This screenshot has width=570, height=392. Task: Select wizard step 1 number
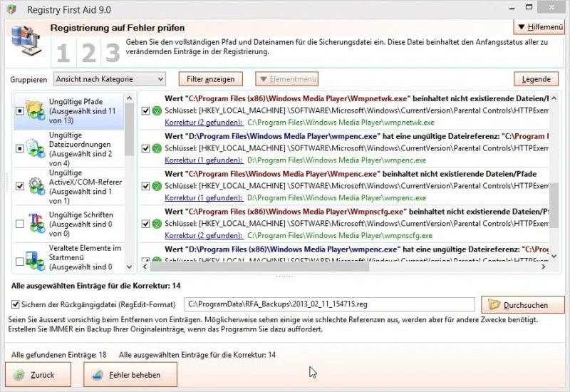tap(63, 53)
